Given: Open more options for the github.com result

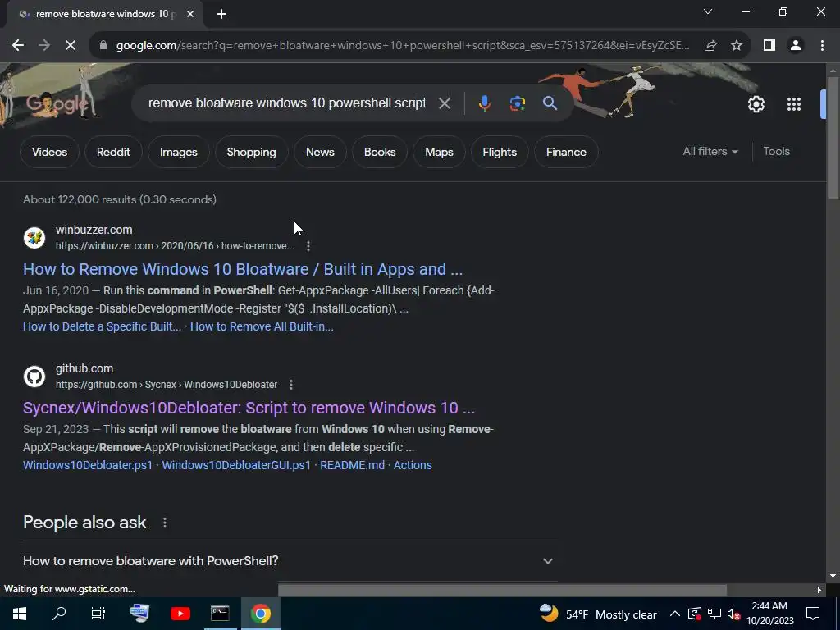Looking at the screenshot, I should coord(291,385).
